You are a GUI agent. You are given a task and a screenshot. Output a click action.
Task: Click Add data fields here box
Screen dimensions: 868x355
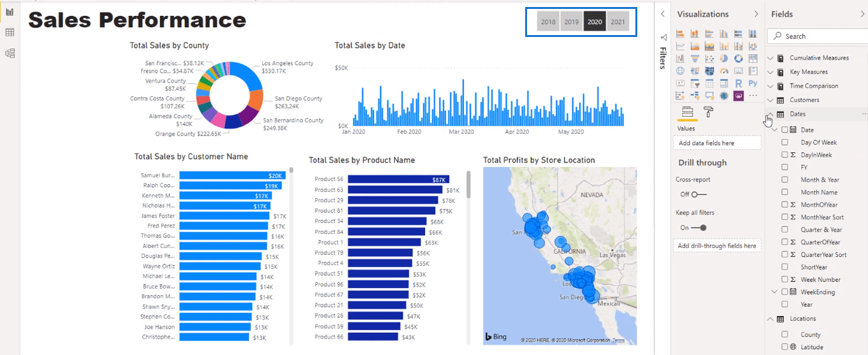click(717, 143)
